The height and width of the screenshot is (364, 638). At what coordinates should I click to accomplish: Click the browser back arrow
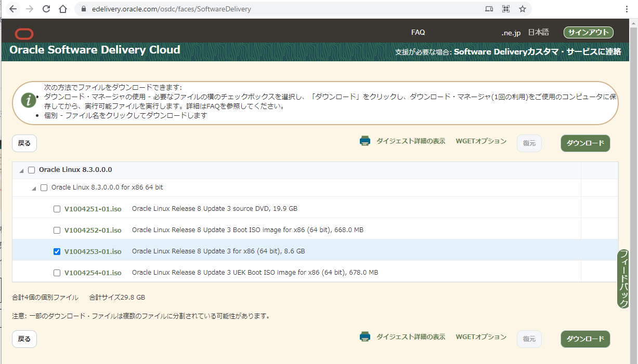tap(13, 9)
